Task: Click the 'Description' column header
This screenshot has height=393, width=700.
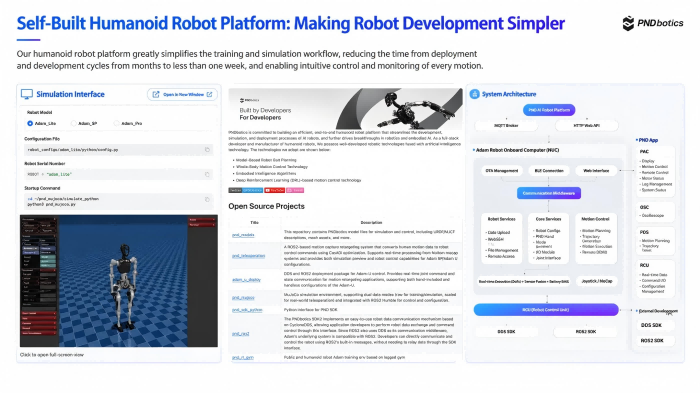Action: point(371,222)
